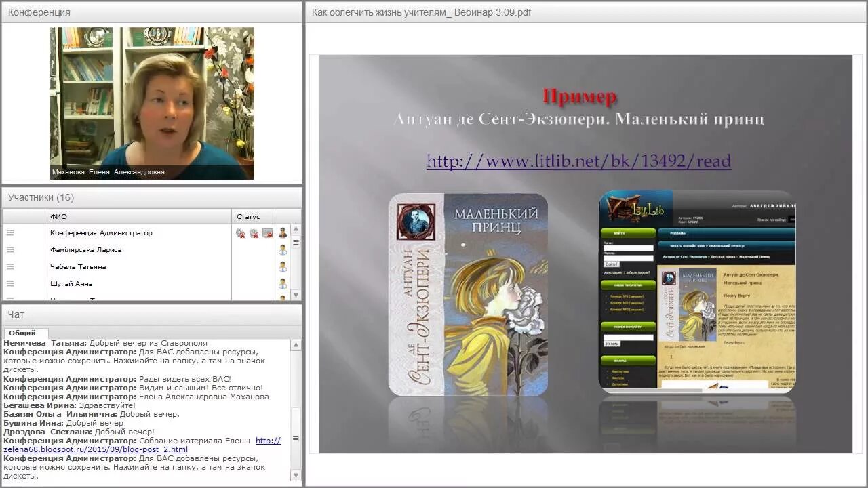Click the presenter webcam video
The height and width of the screenshot is (488, 868).
pyautogui.click(x=152, y=103)
